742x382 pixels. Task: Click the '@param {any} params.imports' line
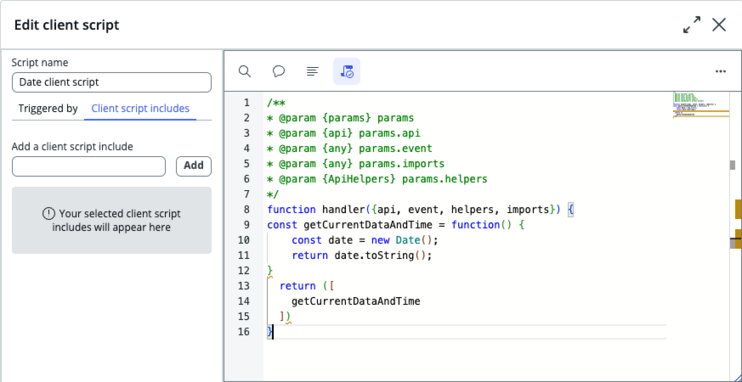tap(356, 164)
